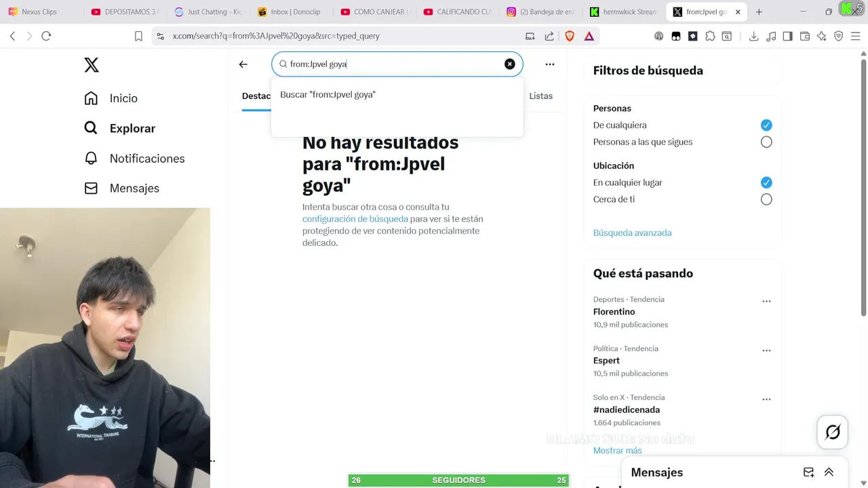This screenshot has height=488, width=868.
Task: Switch to CALIFICANDO browser tab
Action: [x=457, y=12]
